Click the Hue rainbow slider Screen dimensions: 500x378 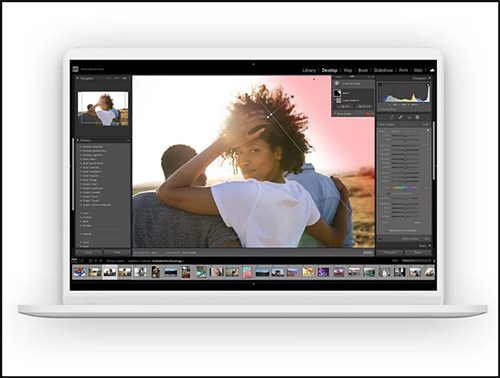point(405,188)
